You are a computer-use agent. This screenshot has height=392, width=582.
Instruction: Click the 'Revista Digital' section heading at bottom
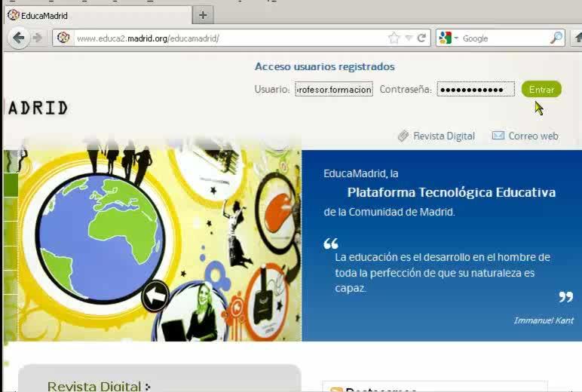point(94,386)
